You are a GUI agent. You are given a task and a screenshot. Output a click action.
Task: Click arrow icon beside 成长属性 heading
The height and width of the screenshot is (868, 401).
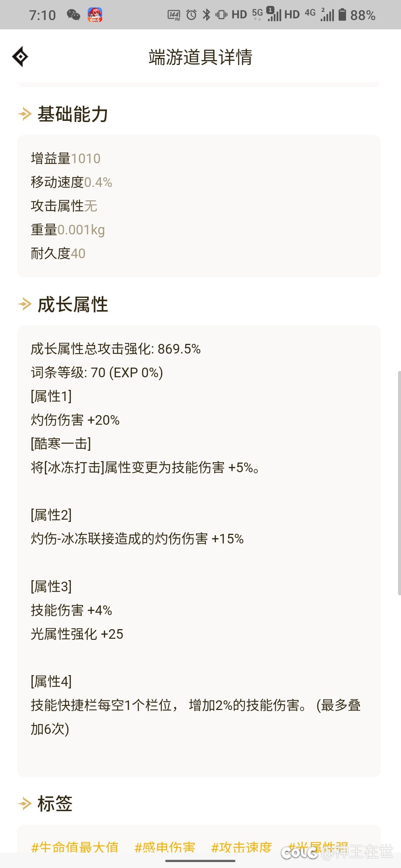(x=25, y=305)
